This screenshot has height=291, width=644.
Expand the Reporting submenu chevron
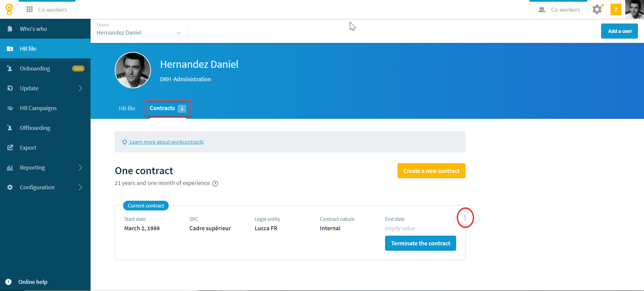click(x=80, y=167)
